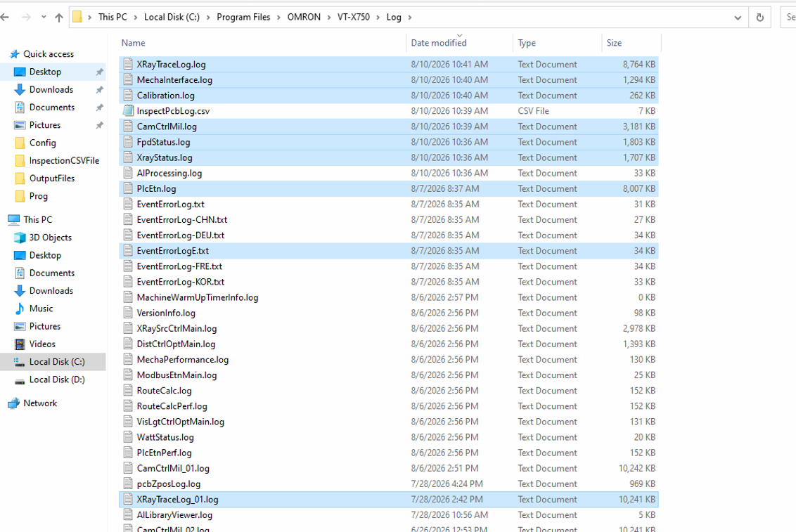Select RouteCalc.log file name

[164, 391]
